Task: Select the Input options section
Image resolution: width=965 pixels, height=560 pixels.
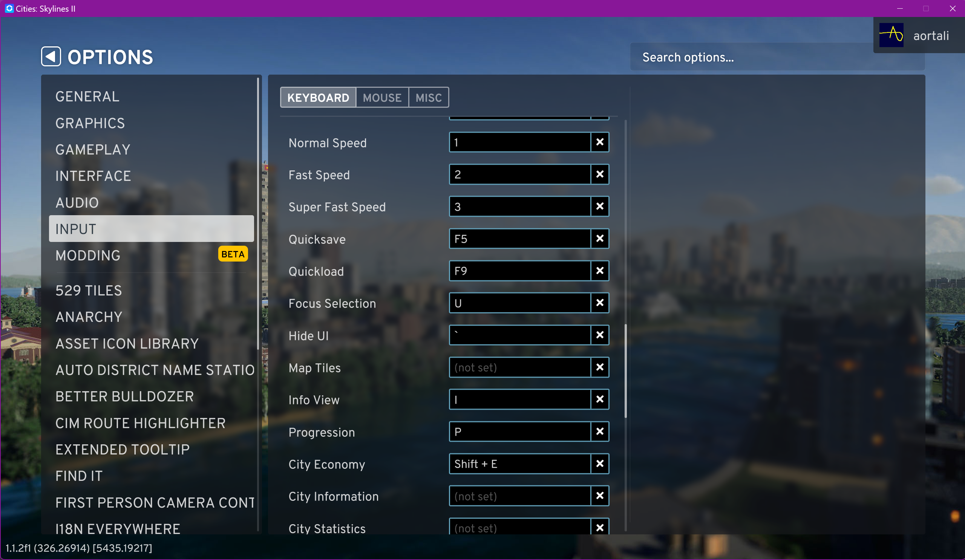Action: pyautogui.click(x=151, y=229)
